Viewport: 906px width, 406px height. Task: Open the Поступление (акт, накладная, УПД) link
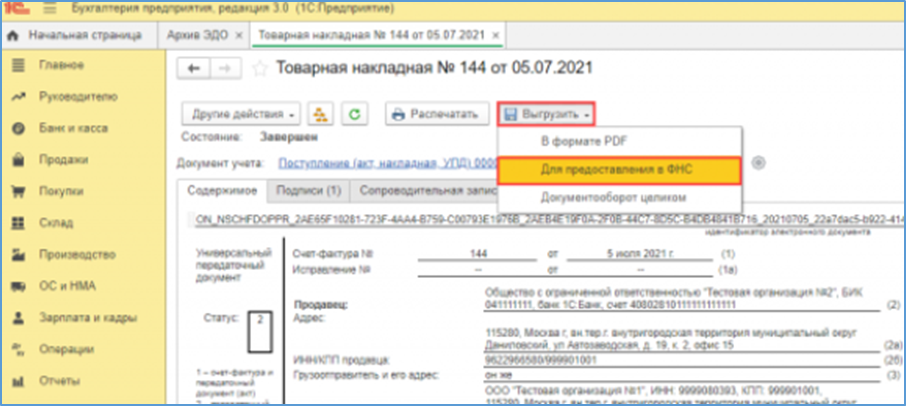coord(387,164)
